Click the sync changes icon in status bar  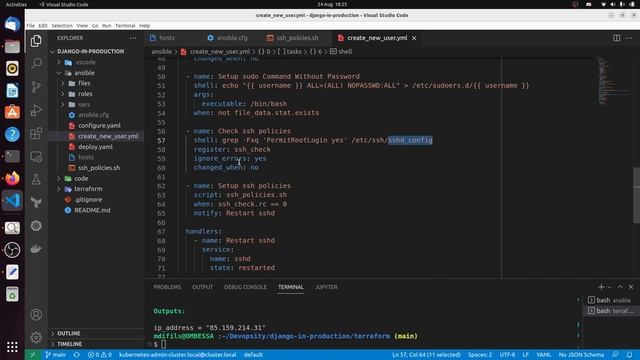click(76, 355)
